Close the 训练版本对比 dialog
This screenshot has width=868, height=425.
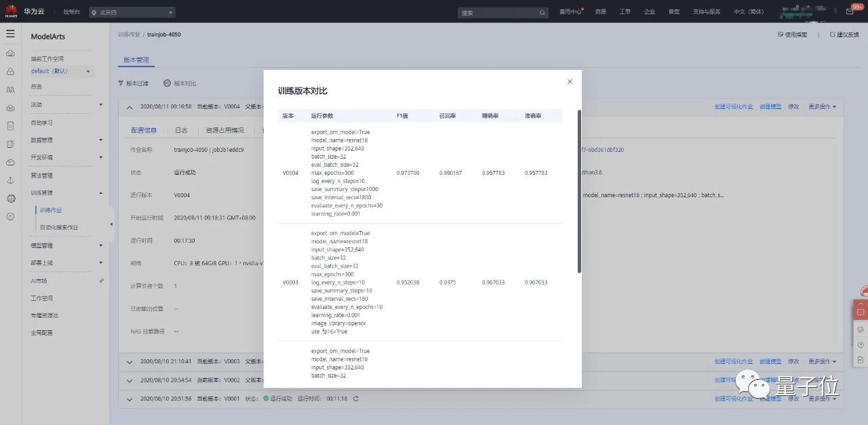pyautogui.click(x=570, y=81)
